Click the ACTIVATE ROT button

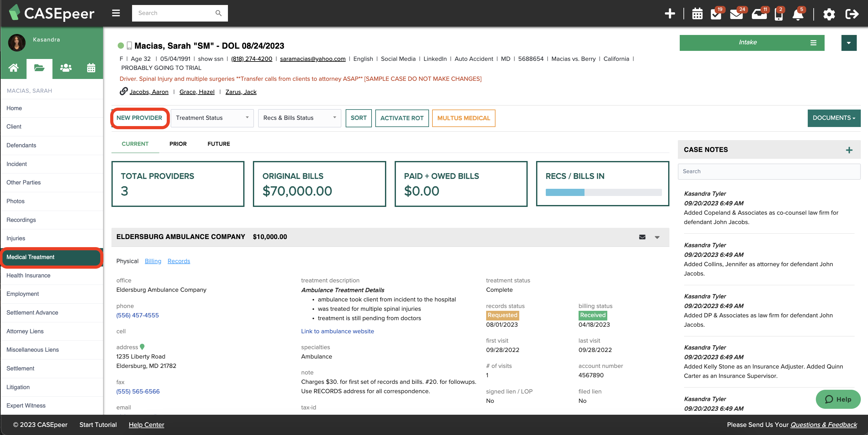[x=402, y=118]
